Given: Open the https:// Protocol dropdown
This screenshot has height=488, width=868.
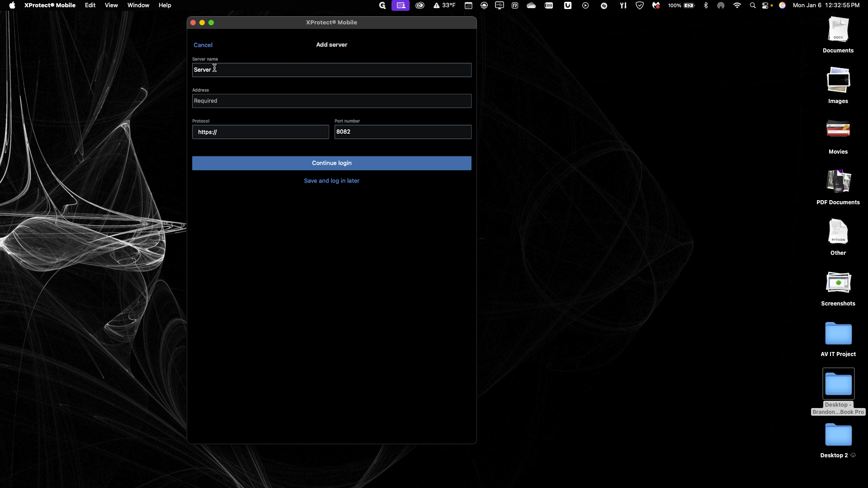Looking at the screenshot, I should coord(260,132).
